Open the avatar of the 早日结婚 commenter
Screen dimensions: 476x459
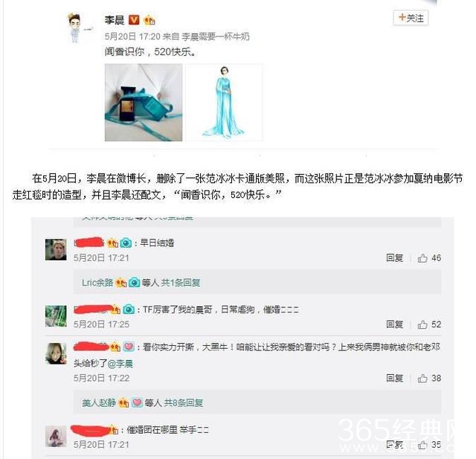pos(56,249)
